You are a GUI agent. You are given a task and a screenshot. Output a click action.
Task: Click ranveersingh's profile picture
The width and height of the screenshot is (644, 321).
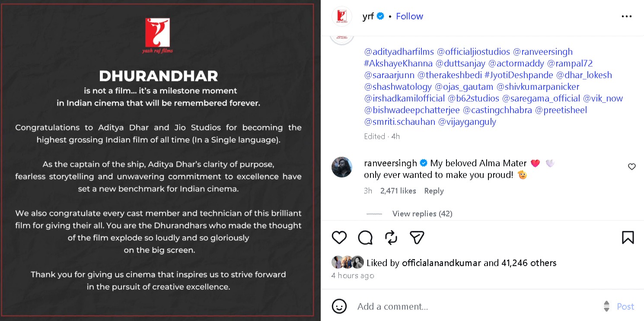pos(342,167)
